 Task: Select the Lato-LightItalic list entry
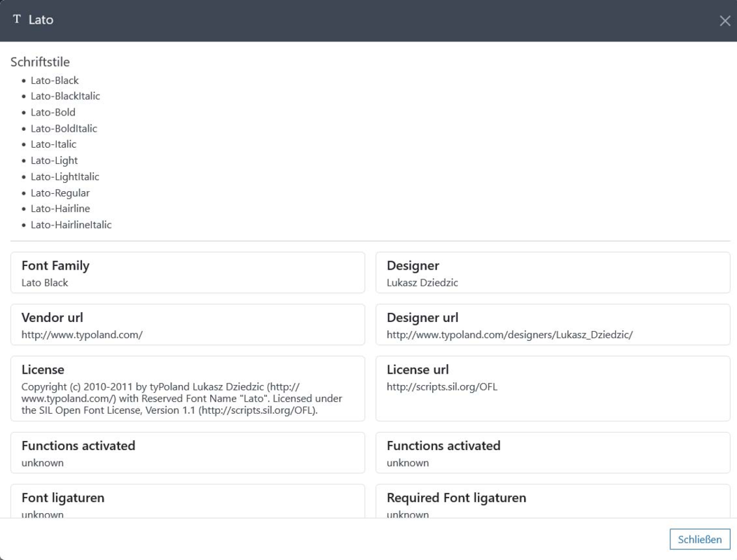(65, 176)
